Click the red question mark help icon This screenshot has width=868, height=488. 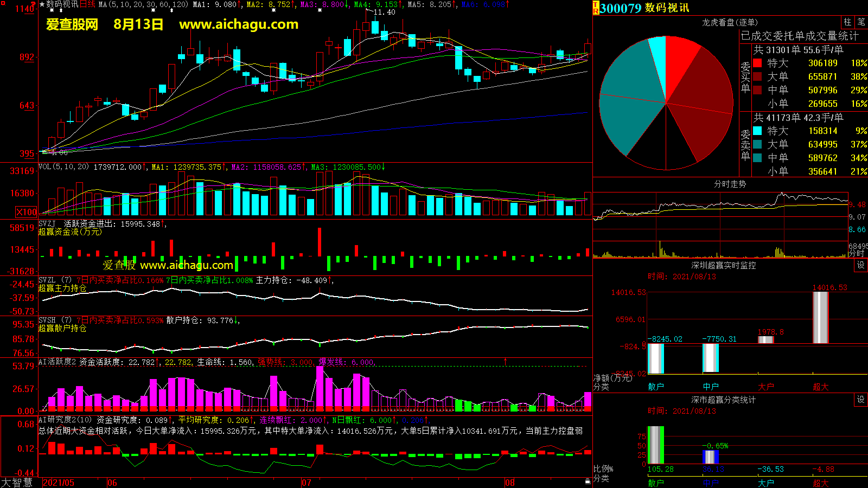click(33, 4)
